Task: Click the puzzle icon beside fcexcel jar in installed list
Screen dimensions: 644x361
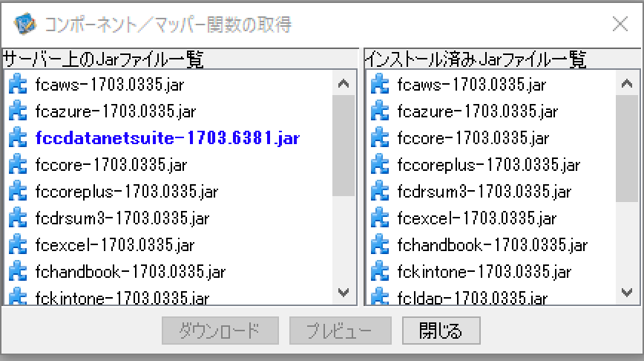Action: point(380,218)
